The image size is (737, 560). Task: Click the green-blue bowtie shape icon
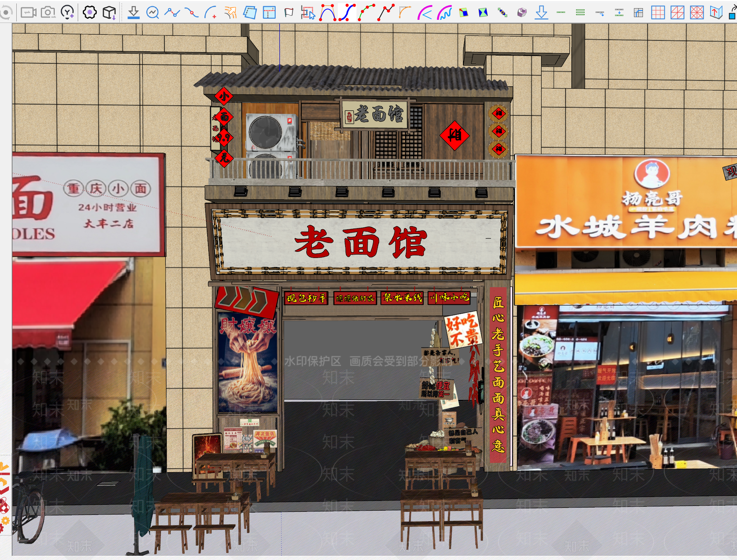coord(483,12)
